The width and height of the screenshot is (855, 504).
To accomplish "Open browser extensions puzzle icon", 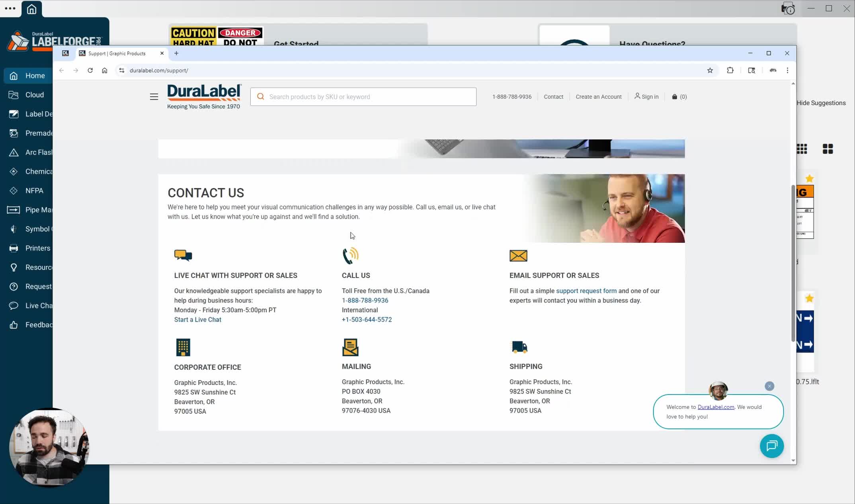I will (730, 70).
